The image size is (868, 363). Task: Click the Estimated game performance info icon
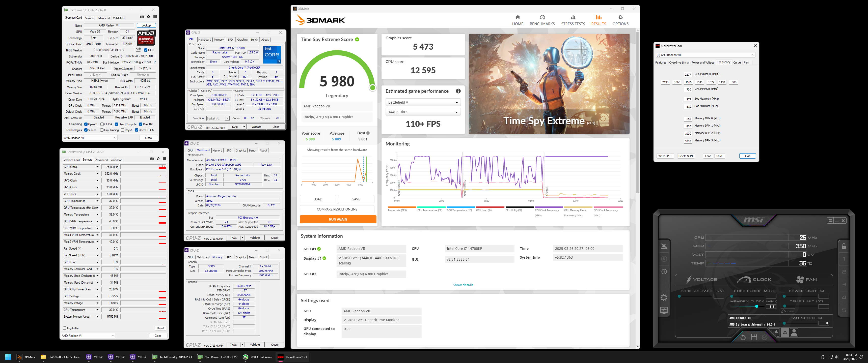[458, 91]
